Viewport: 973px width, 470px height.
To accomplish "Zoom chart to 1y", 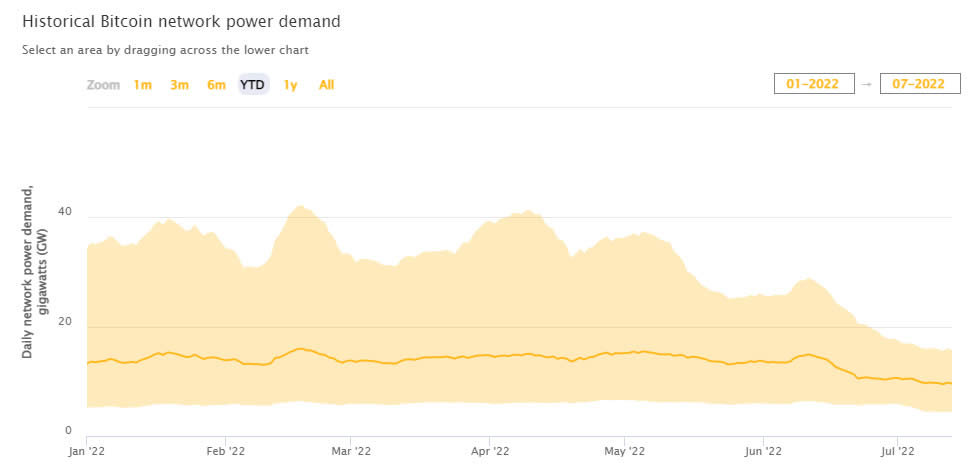I will pos(290,85).
